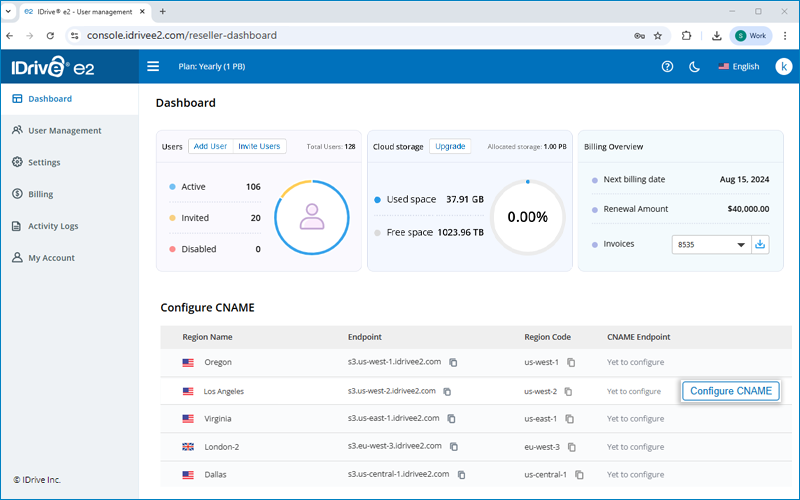Expand the invoices dropdown showing 8535
Screen dimensions: 800x500
coord(712,244)
